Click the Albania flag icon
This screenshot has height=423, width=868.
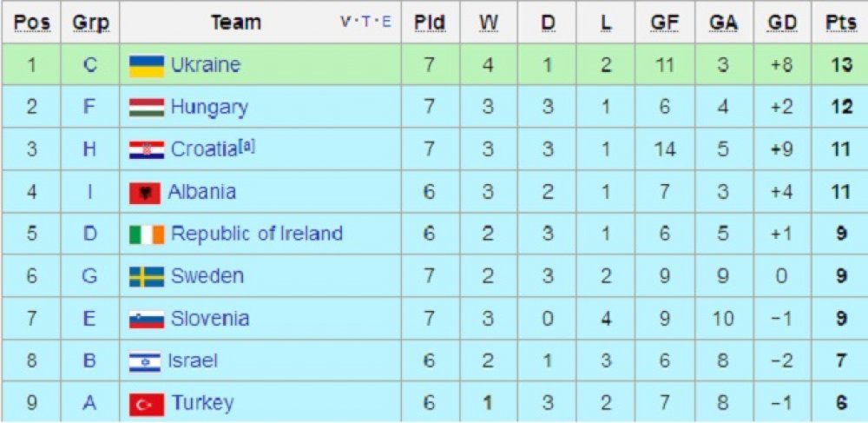pos(145,193)
